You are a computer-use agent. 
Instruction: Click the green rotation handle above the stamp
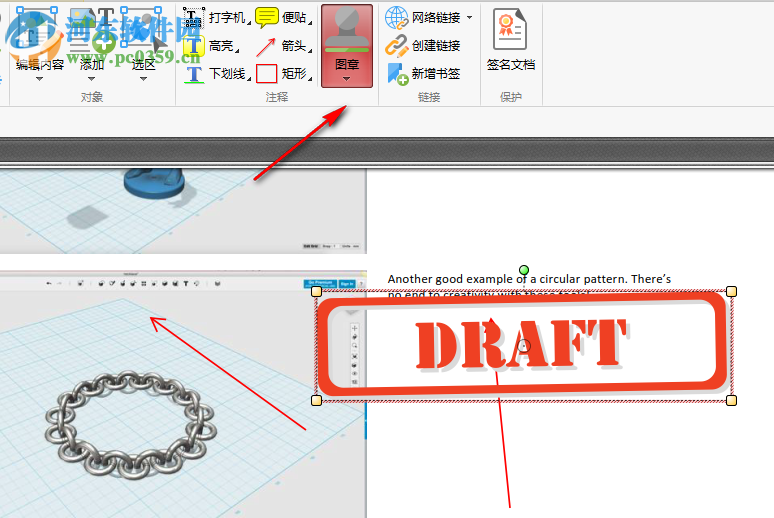(524, 270)
